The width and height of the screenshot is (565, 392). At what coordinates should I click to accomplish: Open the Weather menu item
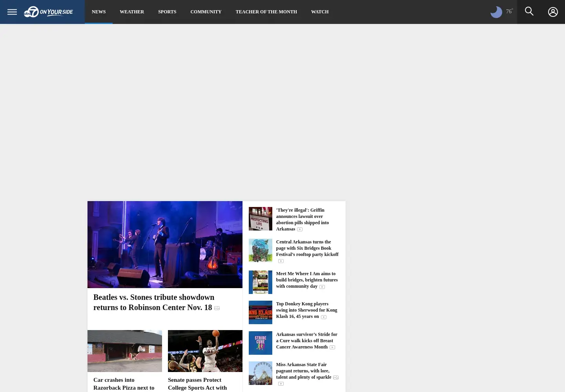click(x=132, y=12)
